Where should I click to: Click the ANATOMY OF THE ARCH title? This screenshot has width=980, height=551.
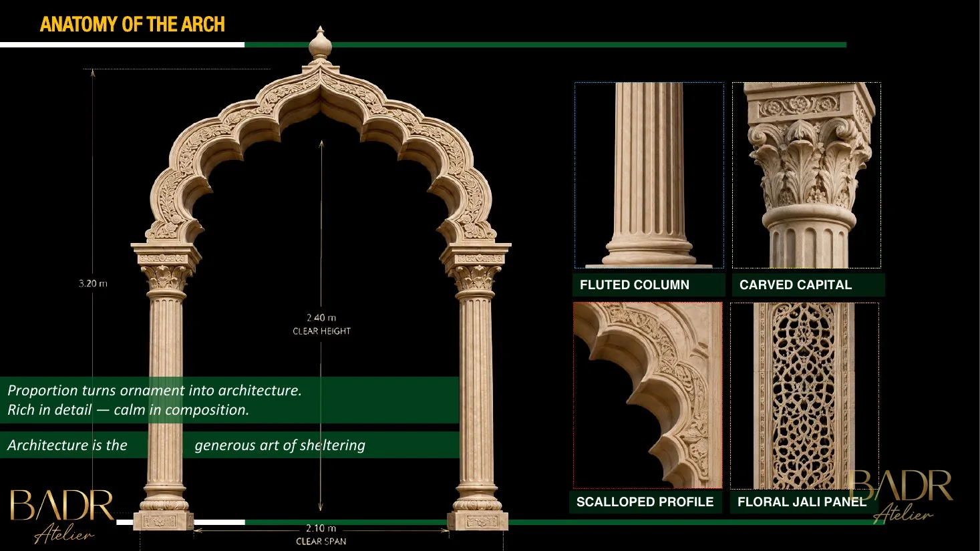(x=132, y=25)
